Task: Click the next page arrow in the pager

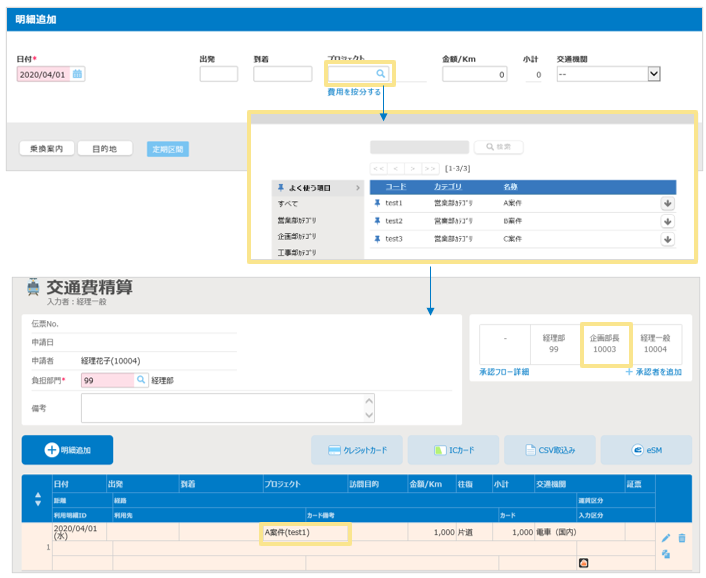Action: coord(413,168)
